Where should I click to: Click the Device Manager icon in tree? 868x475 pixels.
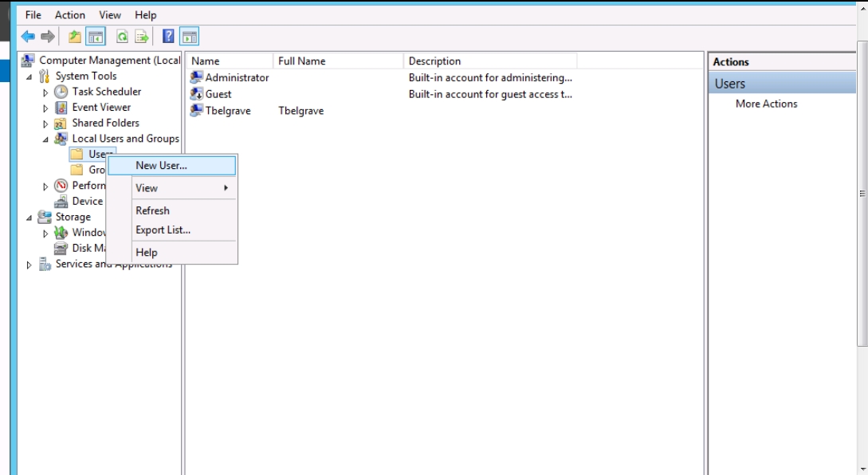(x=61, y=201)
